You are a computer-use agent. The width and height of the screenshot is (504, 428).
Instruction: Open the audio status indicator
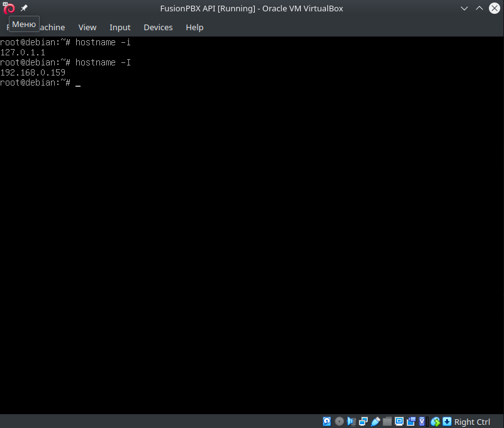[x=351, y=421]
